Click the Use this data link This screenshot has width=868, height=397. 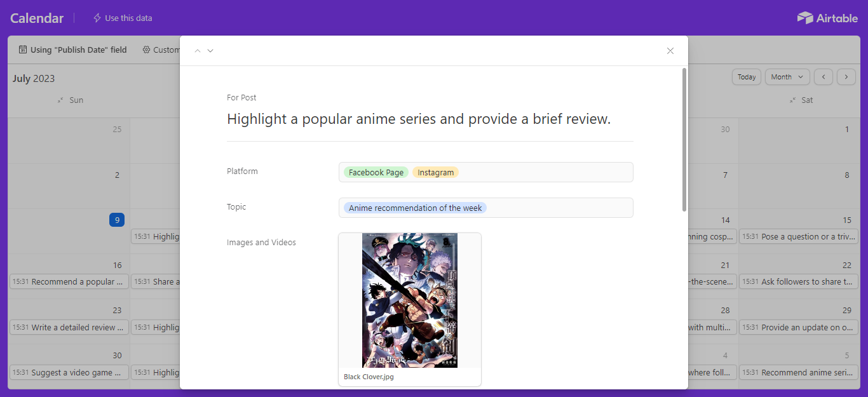click(x=128, y=18)
